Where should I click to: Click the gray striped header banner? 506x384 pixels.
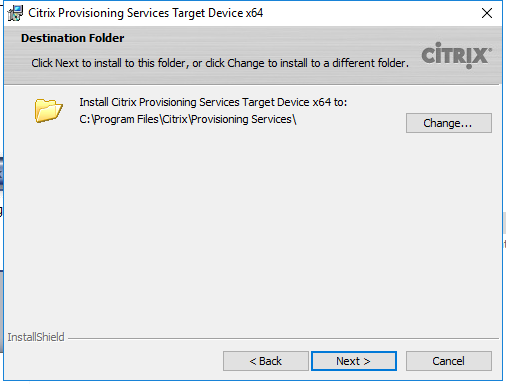[253, 55]
